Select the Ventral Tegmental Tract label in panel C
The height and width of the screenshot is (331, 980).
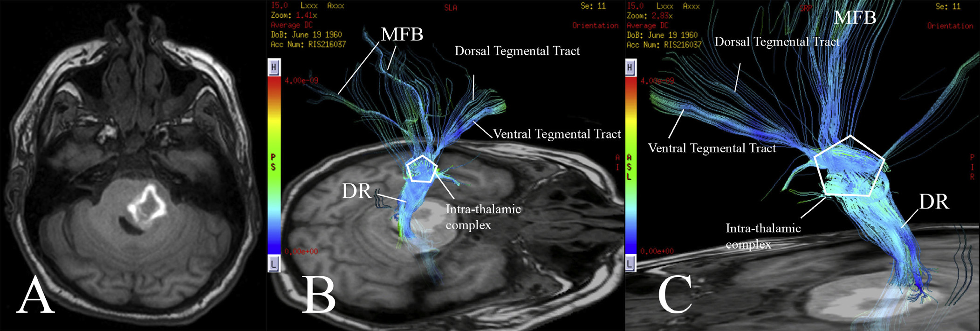click(x=712, y=149)
